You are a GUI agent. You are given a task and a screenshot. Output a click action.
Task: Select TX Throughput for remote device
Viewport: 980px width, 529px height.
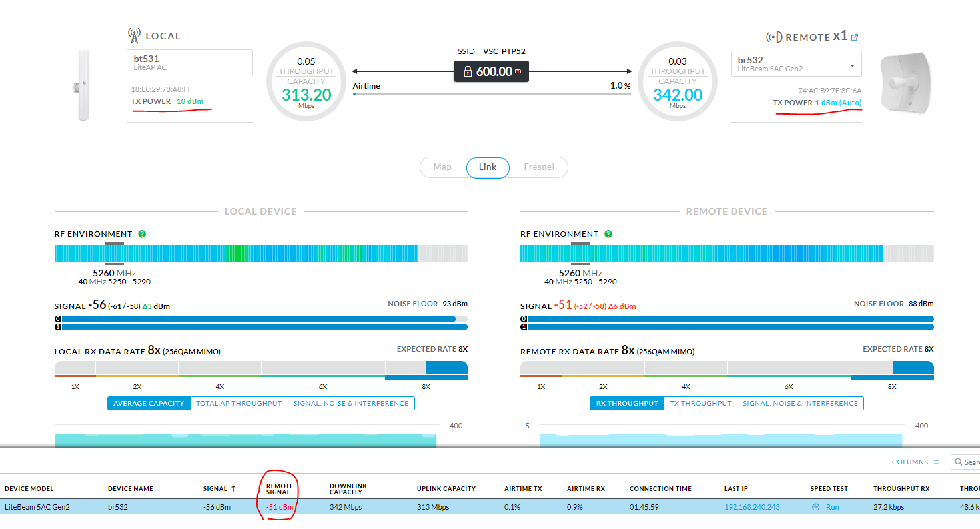coord(700,403)
